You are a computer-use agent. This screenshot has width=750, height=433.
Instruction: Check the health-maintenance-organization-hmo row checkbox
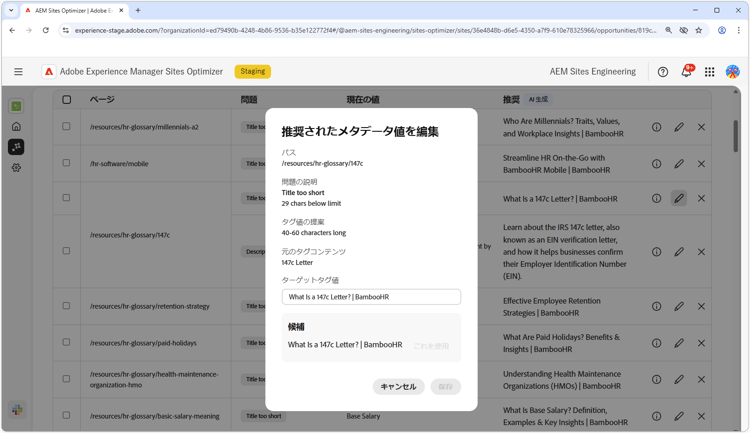[66, 378]
